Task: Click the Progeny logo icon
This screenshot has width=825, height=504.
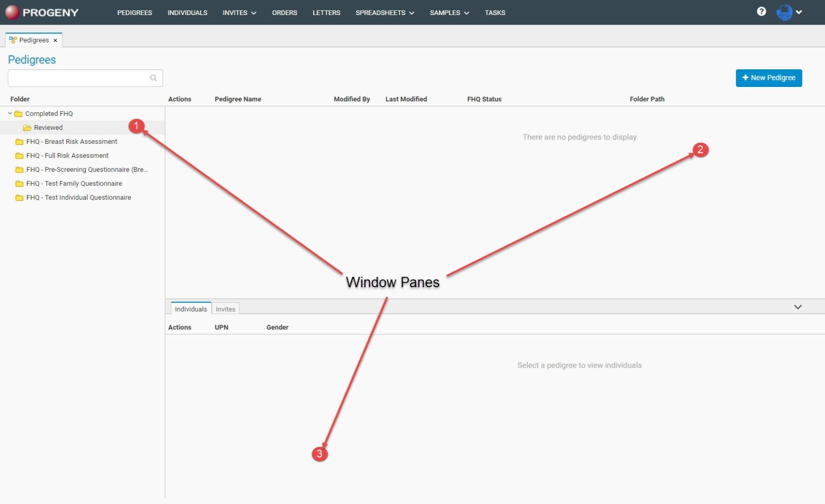Action: (x=11, y=12)
